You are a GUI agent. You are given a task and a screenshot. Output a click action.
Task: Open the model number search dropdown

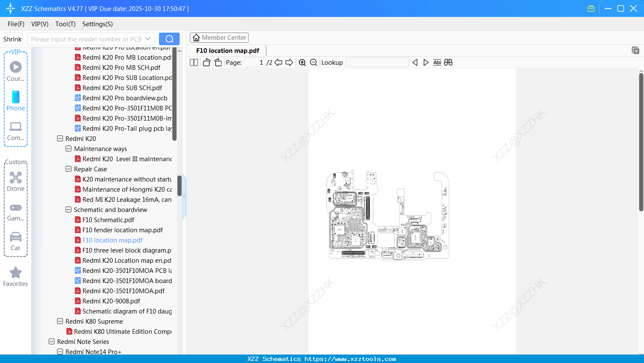pos(147,38)
